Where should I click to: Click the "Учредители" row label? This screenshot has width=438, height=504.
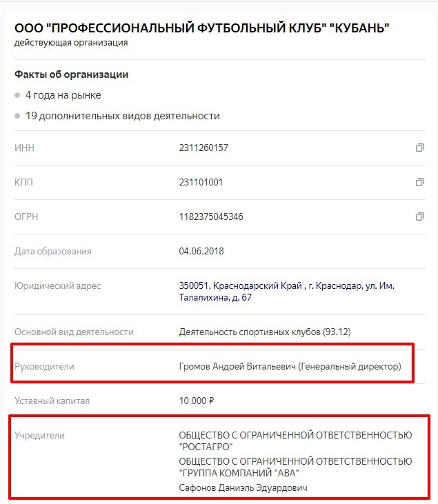click(x=39, y=435)
